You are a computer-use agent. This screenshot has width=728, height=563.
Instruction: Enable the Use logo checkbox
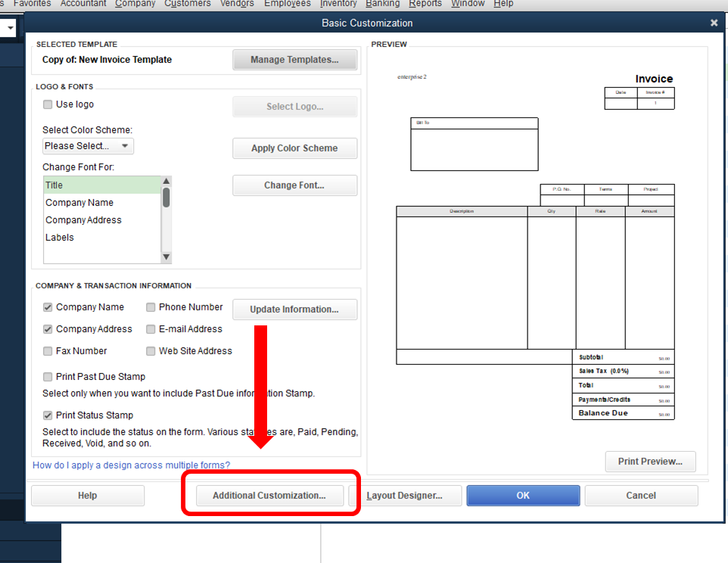tap(48, 104)
